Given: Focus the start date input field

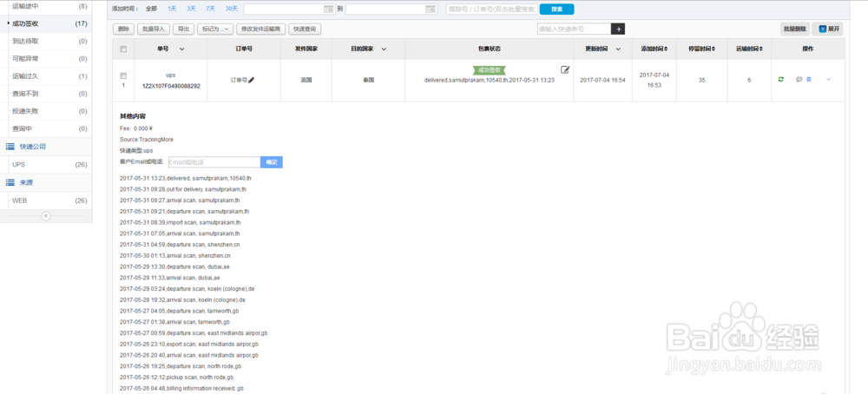Looking at the screenshot, I should [x=289, y=9].
